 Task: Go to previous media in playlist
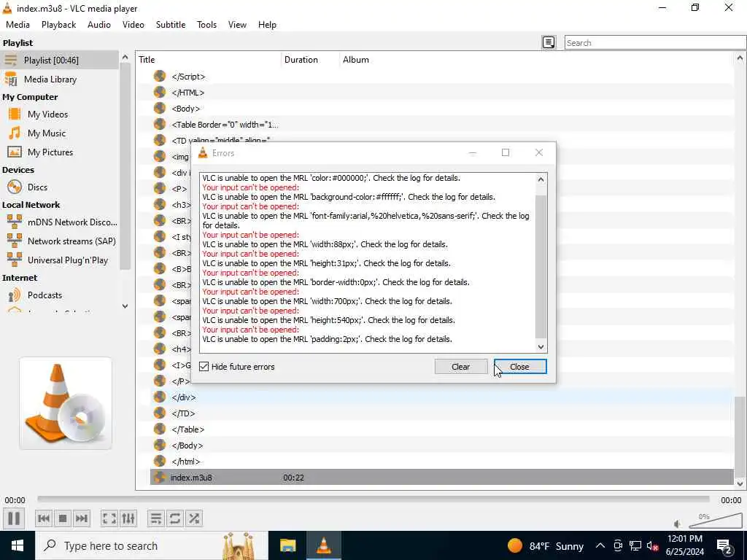(x=44, y=518)
